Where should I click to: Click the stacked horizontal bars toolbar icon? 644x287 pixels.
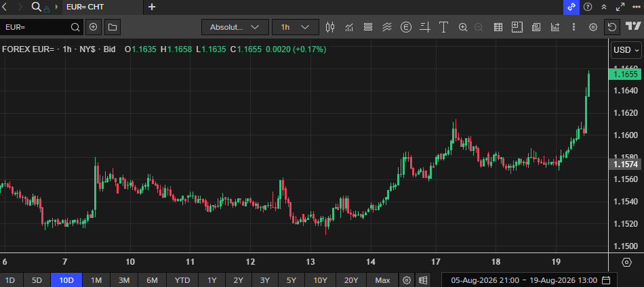click(368, 27)
